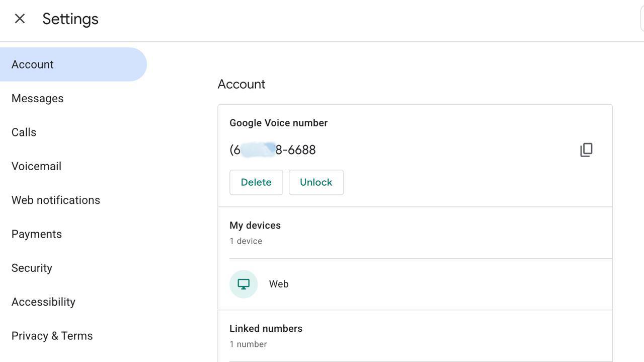Click the Web device monitor icon
Image resolution: width=644 pixels, height=362 pixels.
(244, 284)
